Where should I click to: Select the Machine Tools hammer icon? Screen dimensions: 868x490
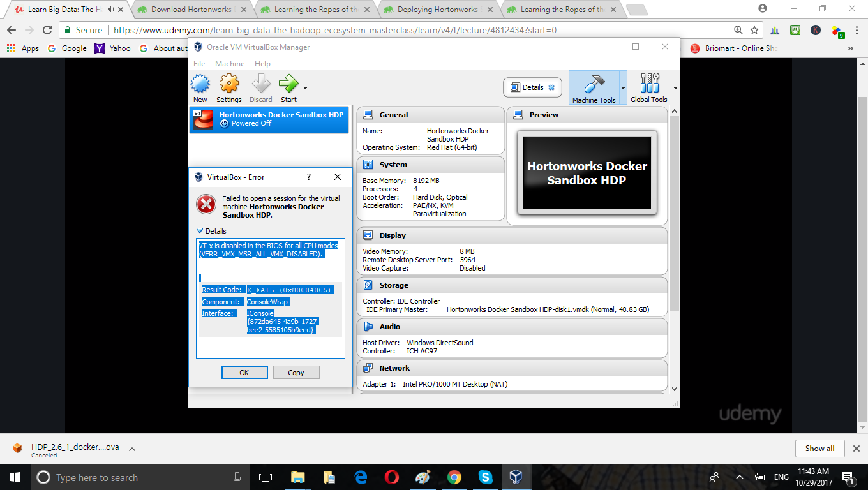594,84
